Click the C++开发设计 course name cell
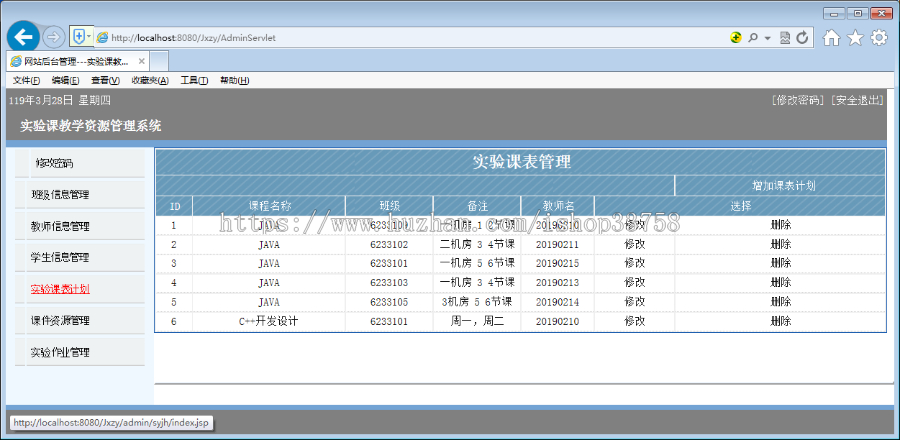The image size is (900, 440). point(269,321)
